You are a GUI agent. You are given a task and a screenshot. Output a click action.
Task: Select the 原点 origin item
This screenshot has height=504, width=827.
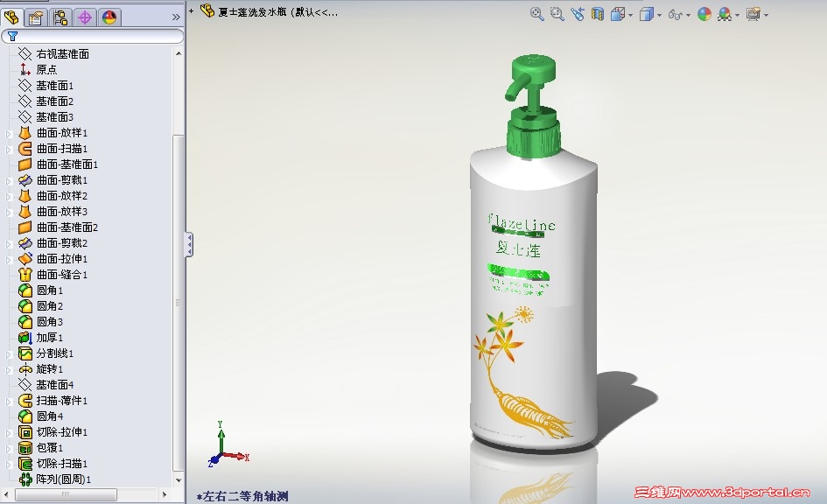point(46,70)
